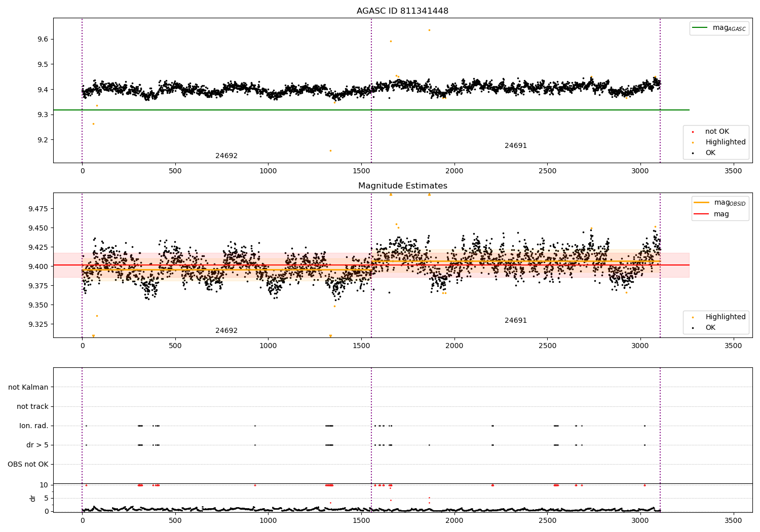
Task: Click the 'Ion. rad.' row label
Action: 34,426
